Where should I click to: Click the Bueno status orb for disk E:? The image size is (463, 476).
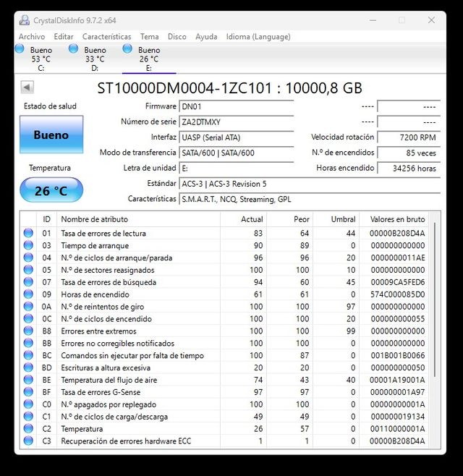(127, 48)
